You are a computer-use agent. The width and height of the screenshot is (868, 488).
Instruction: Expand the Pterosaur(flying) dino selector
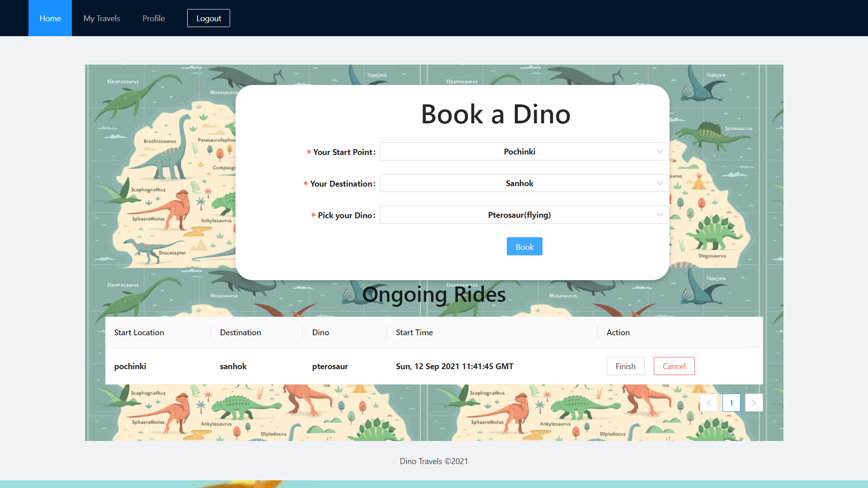519,215
